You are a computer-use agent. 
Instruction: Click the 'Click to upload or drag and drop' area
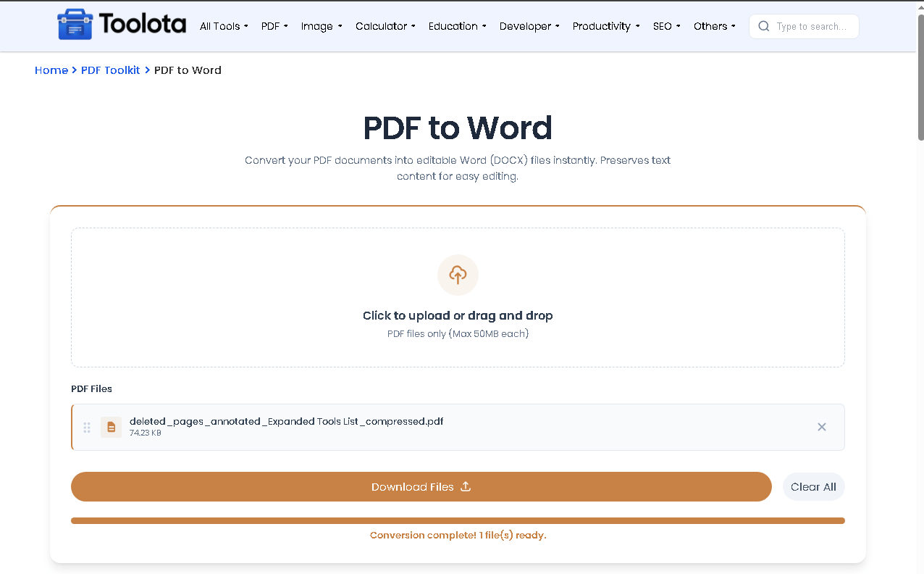458,298
